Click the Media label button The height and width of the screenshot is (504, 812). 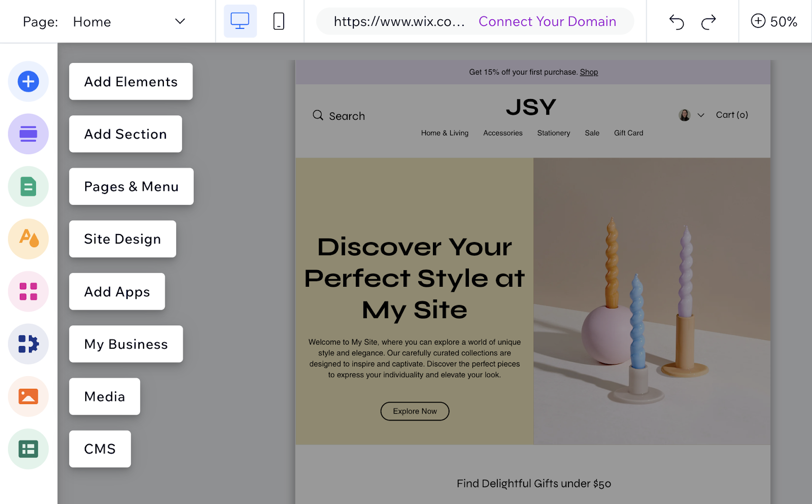tap(105, 396)
